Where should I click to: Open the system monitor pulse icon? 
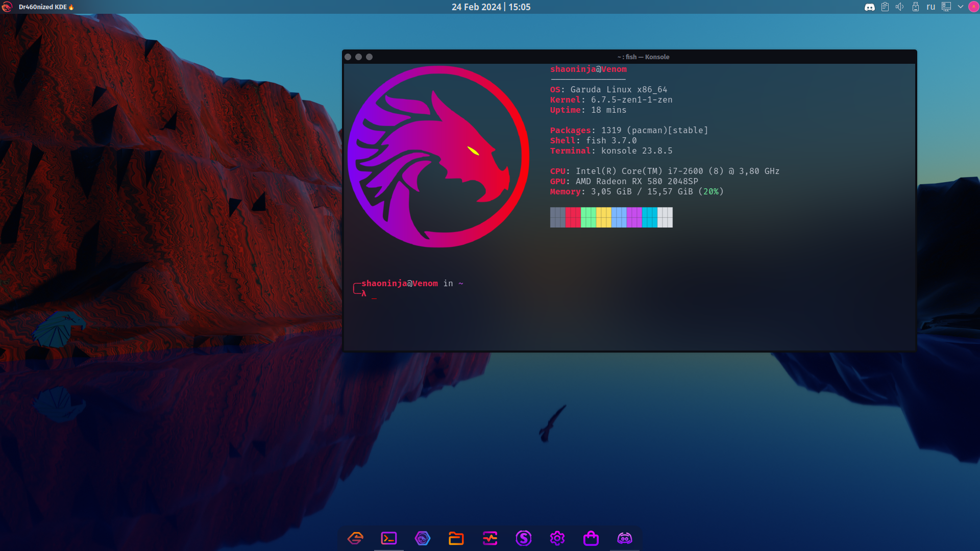[490, 538]
